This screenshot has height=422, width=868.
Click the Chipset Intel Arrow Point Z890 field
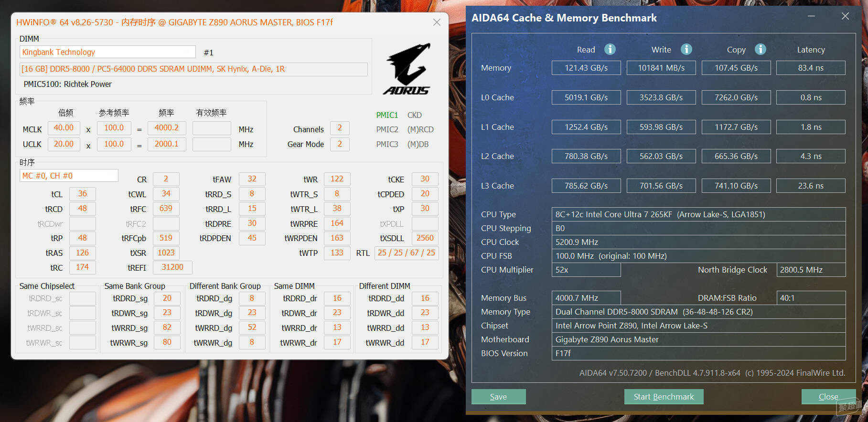point(698,326)
